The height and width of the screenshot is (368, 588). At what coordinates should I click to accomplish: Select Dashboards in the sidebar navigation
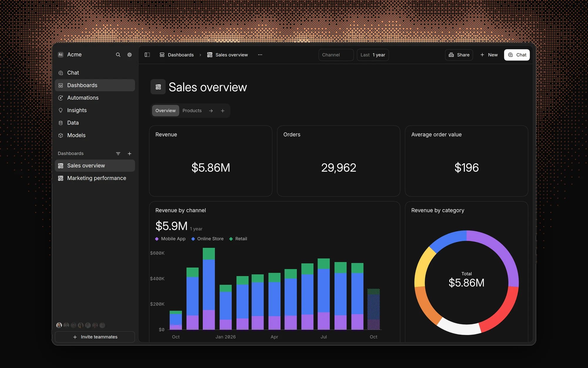[x=95, y=85]
